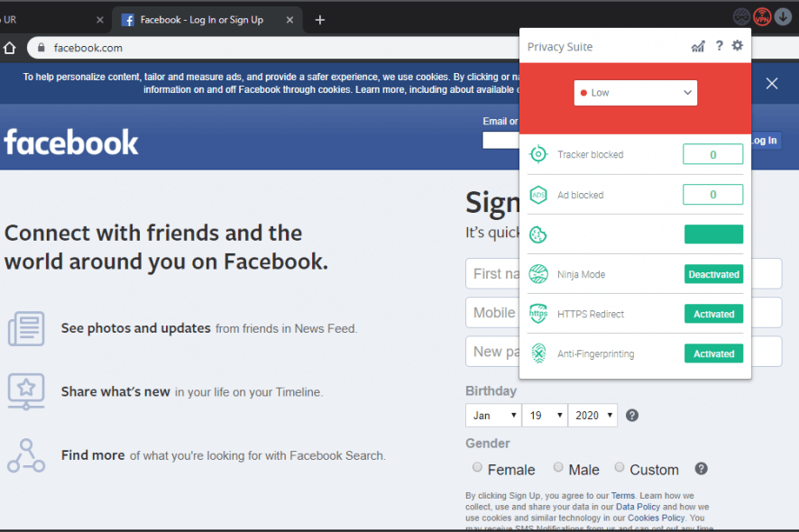The image size is (799, 532).
Task: Click the facebook.com address bar
Action: pyautogui.click(x=275, y=48)
